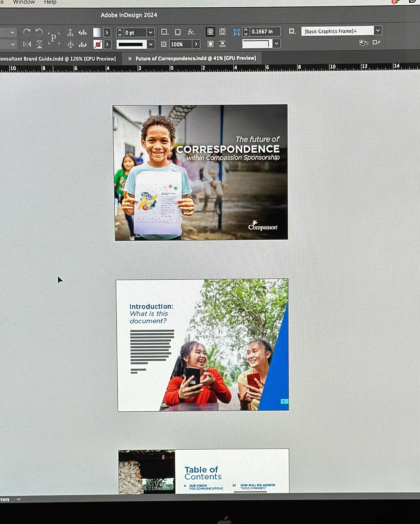
Task: Select container icon
Action: (70, 32)
